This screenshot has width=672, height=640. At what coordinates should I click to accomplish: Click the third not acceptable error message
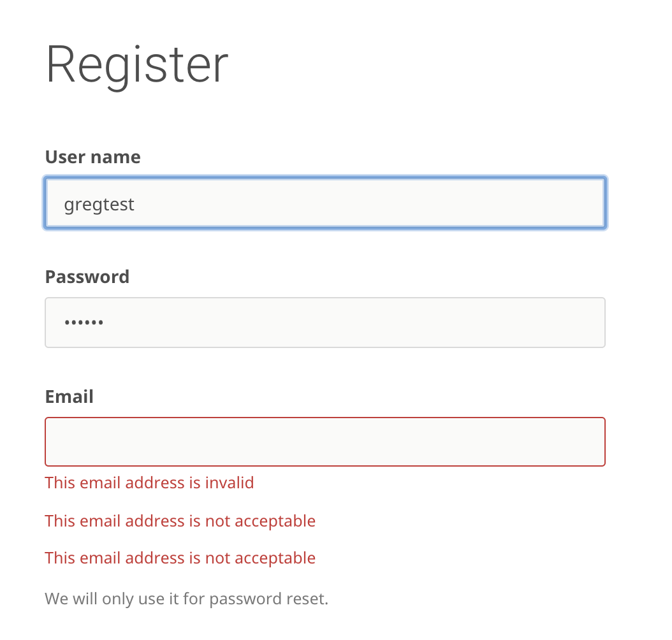[x=180, y=558]
